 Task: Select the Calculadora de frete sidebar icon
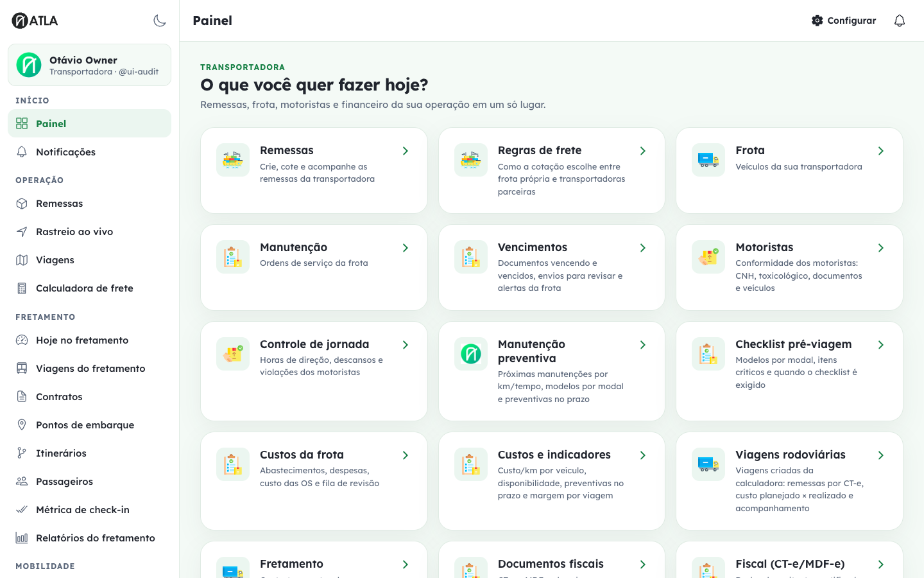[22, 288]
